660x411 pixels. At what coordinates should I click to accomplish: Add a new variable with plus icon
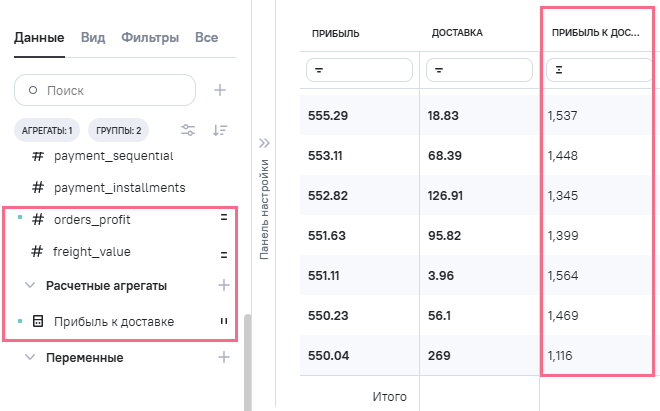point(224,357)
